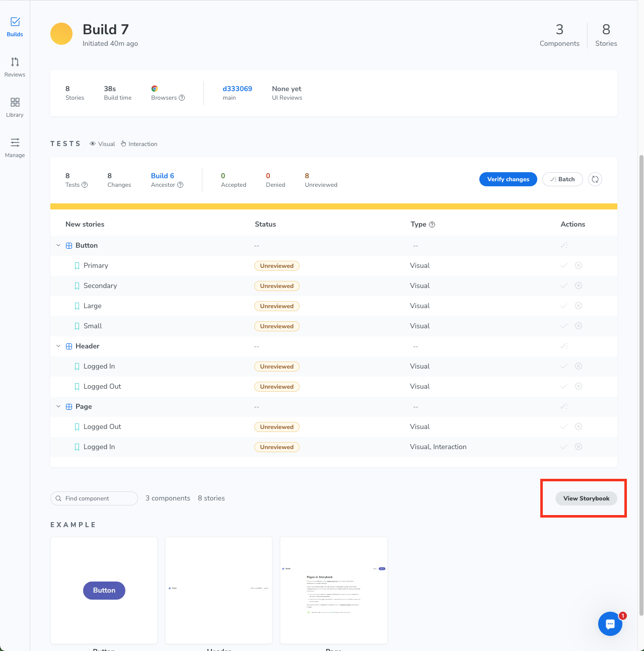This screenshot has height=651, width=644.
Task: Open the Builds section in sidebar
Action: [15, 27]
